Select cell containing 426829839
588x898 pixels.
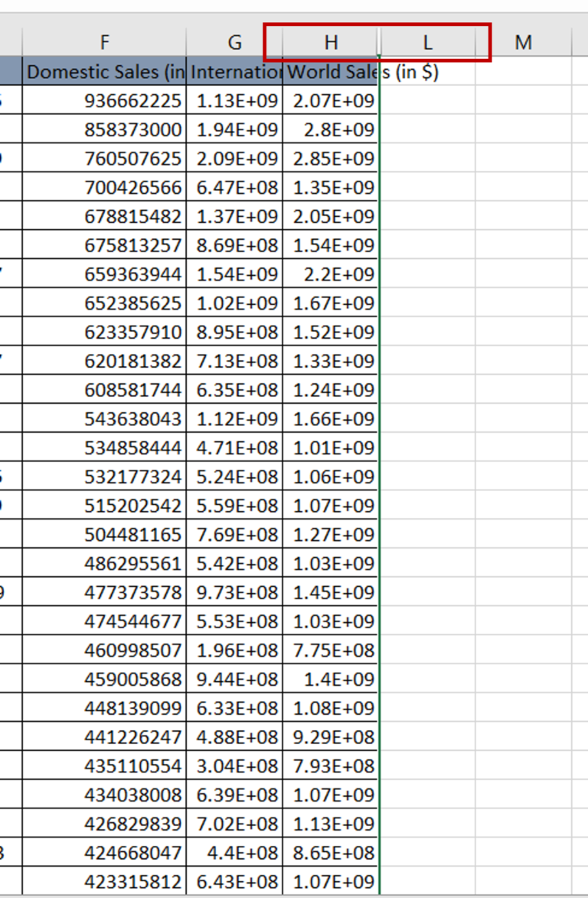104,824
